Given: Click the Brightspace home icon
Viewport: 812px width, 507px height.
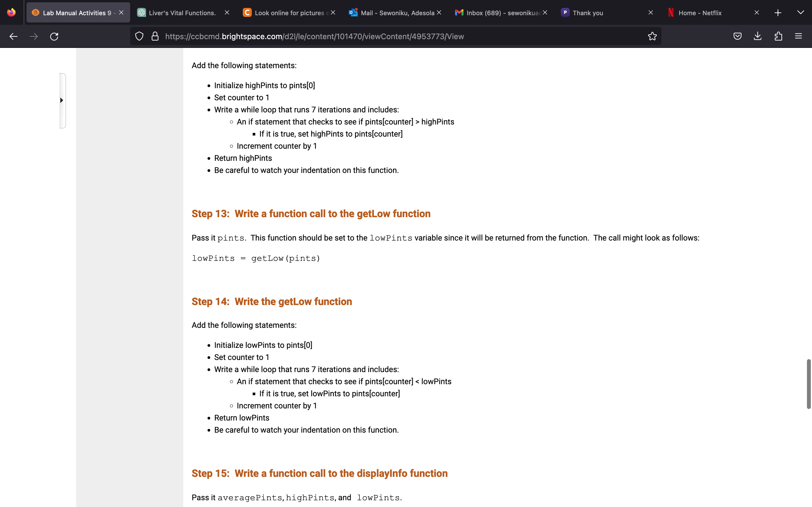Looking at the screenshot, I should click(x=36, y=12).
